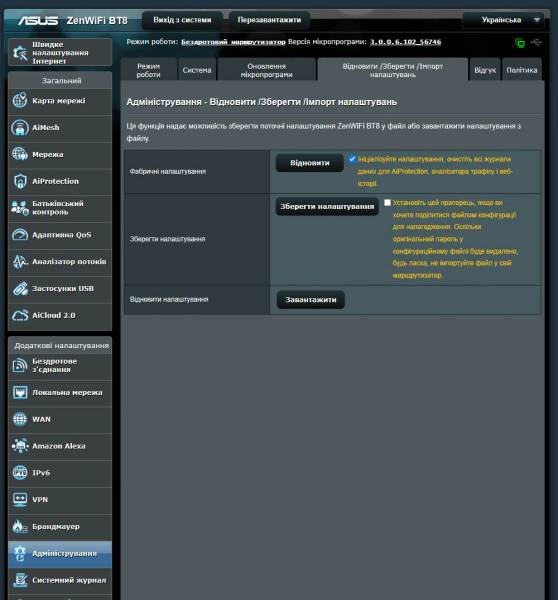Click the ZenWiFi BT8 model name
This screenshot has width=558, height=600.
(x=97, y=20)
